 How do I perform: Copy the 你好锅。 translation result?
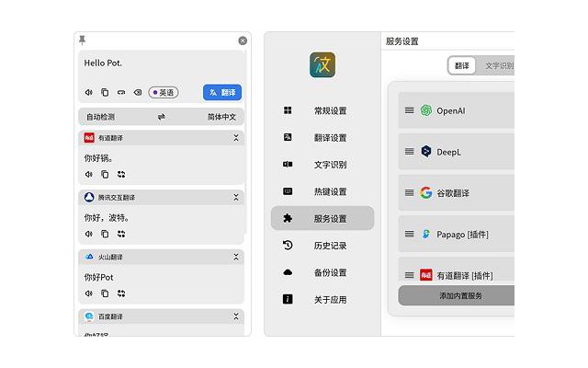[x=105, y=174]
